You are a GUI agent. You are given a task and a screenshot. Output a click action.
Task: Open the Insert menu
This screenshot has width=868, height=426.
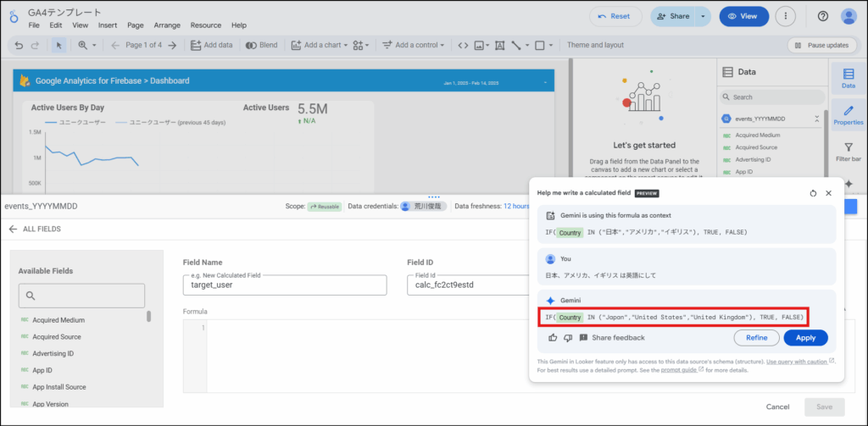tap(108, 25)
